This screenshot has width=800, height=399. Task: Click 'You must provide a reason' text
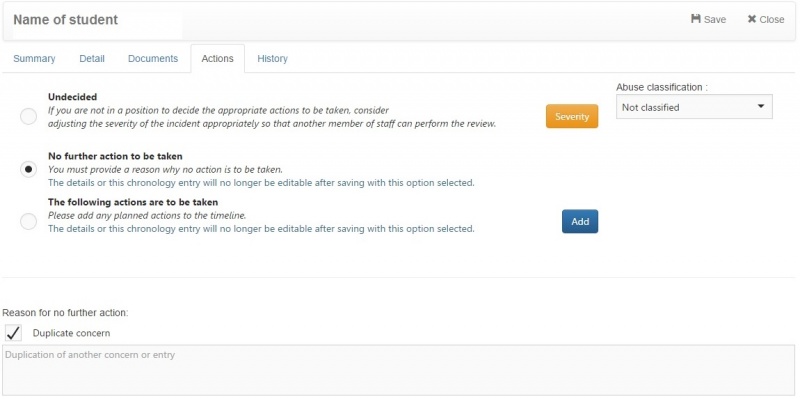click(165, 169)
